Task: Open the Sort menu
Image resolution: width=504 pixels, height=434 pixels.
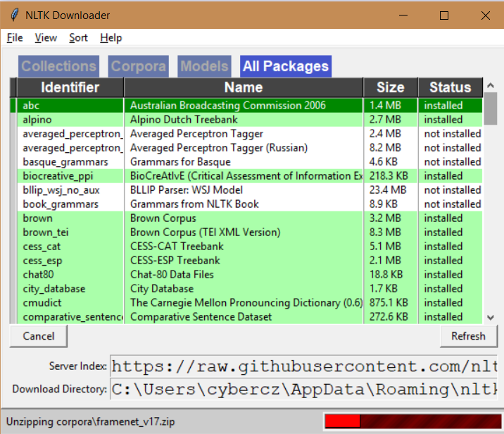Action: [x=78, y=37]
